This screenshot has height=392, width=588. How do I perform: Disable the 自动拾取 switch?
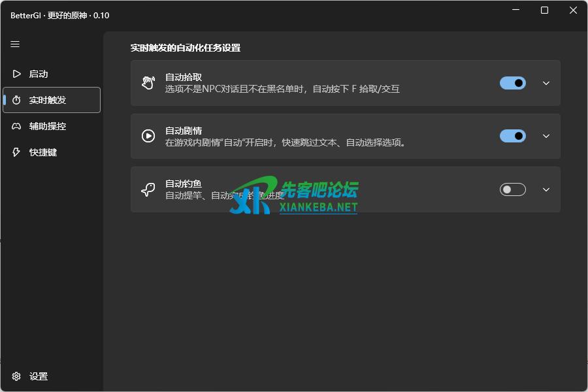point(513,83)
